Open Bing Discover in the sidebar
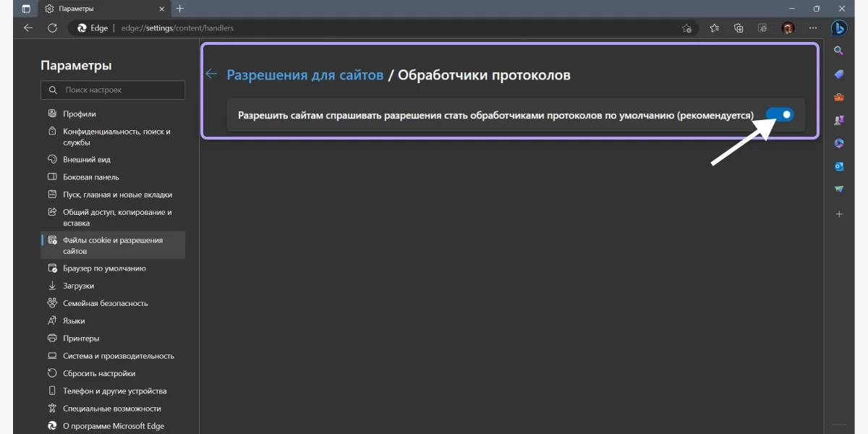 [839, 27]
